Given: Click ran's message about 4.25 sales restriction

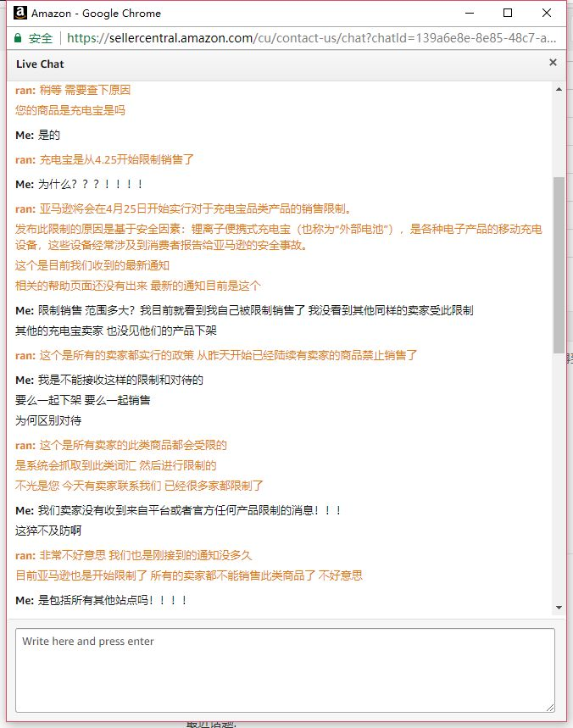Looking at the screenshot, I should [104, 159].
